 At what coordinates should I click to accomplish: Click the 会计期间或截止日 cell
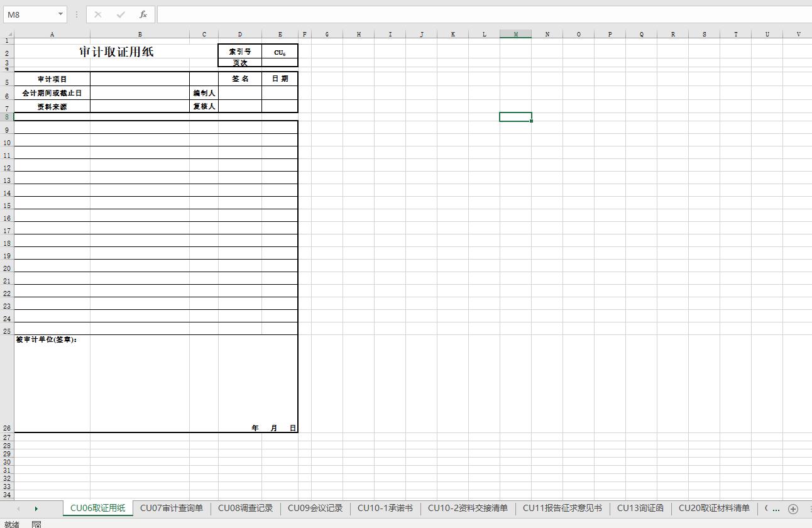tap(52, 93)
